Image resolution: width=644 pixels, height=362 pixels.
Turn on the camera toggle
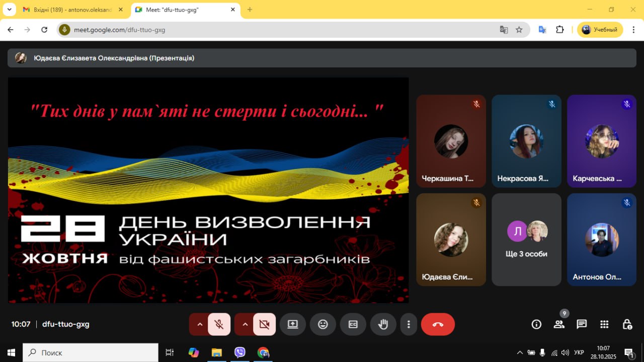[264, 324]
